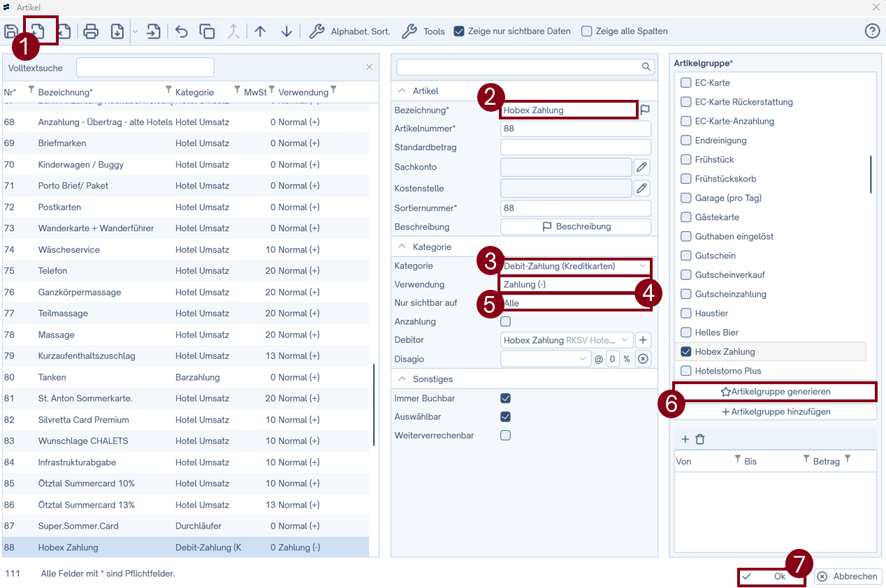Open help with the question mark icon
Viewport: 886px width, 588px height.
pos(872,31)
